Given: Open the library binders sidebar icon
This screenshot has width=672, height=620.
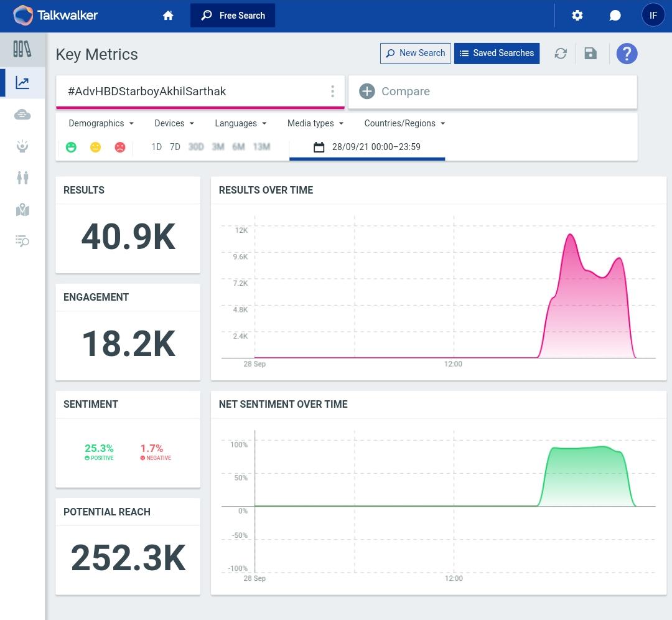Looking at the screenshot, I should click(x=22, y=49).
